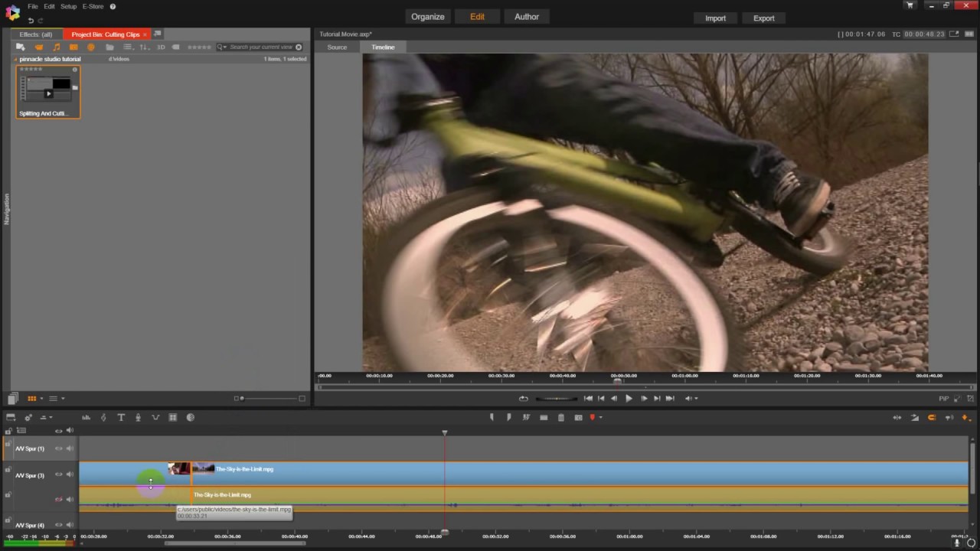Clear the library search field
Viewport: 980px width, 551px height.
pos(299,47)
